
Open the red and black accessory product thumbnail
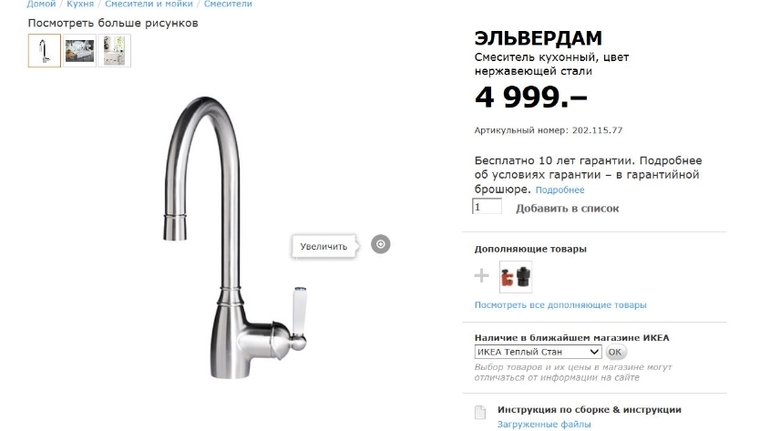516,277
